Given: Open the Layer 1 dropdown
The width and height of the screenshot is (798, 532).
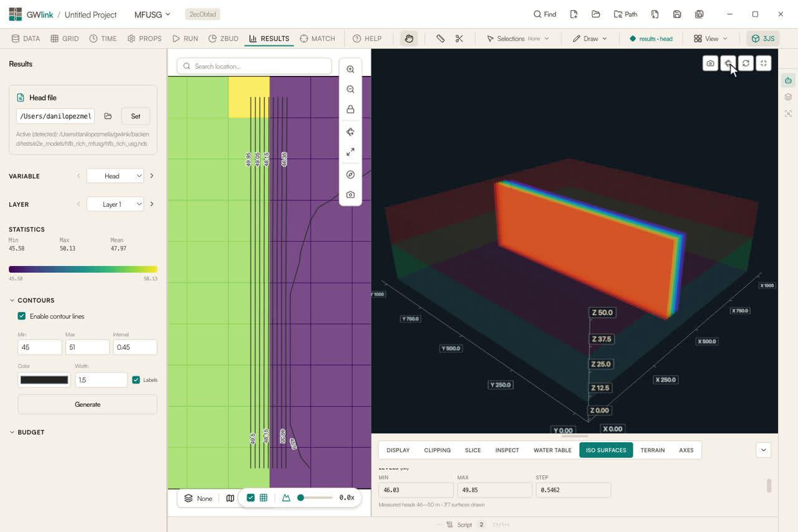Looking at the screenshot, I should click(115, 204).
